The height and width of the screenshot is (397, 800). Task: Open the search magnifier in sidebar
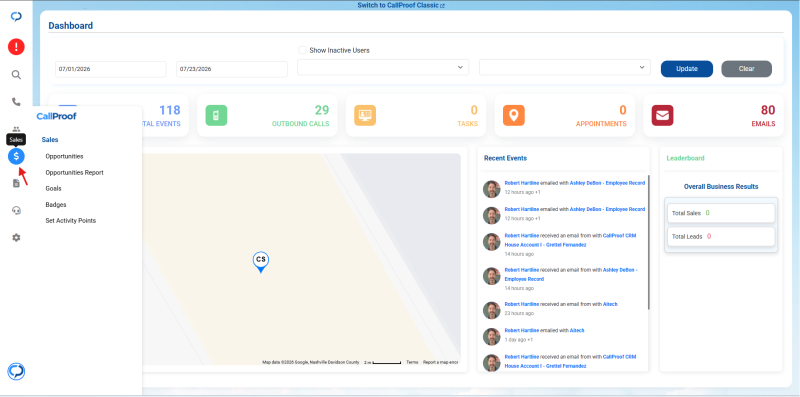coord(16,75)
